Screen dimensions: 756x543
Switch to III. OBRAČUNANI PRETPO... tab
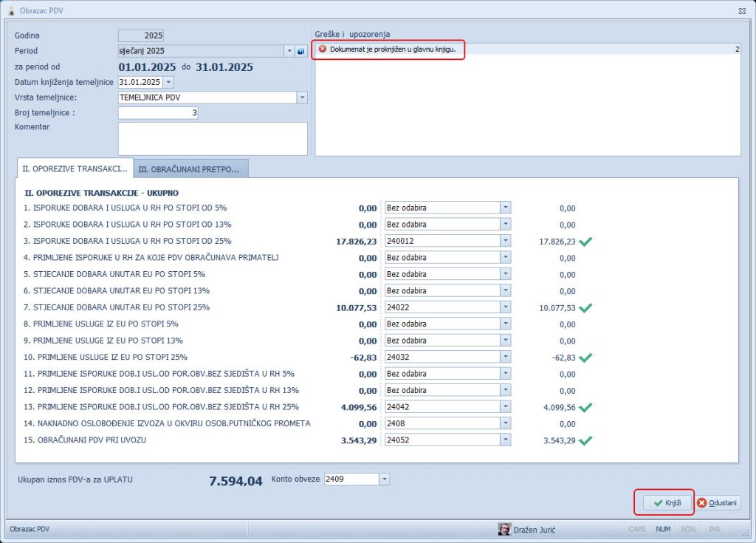click(190, 168)
